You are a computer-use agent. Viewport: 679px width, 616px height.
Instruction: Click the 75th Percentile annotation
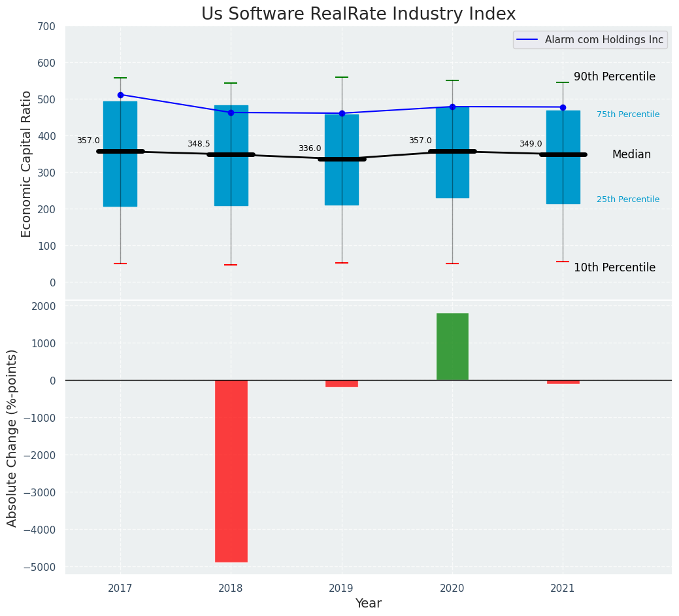tap(627, 114)
